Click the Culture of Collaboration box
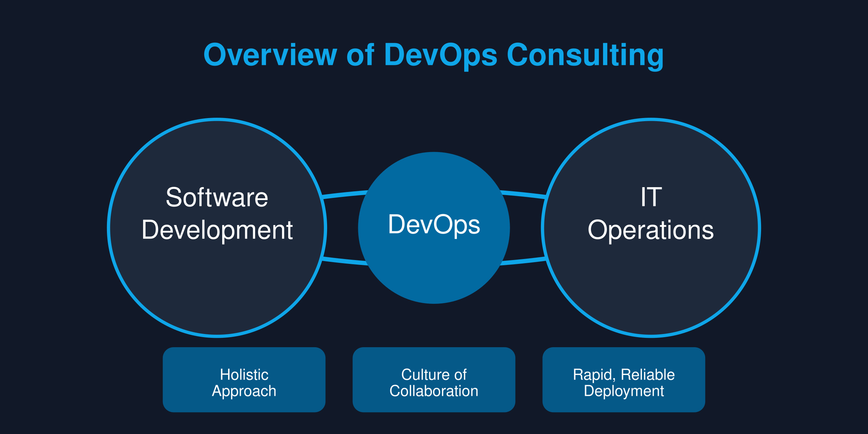 coord(434,380)
